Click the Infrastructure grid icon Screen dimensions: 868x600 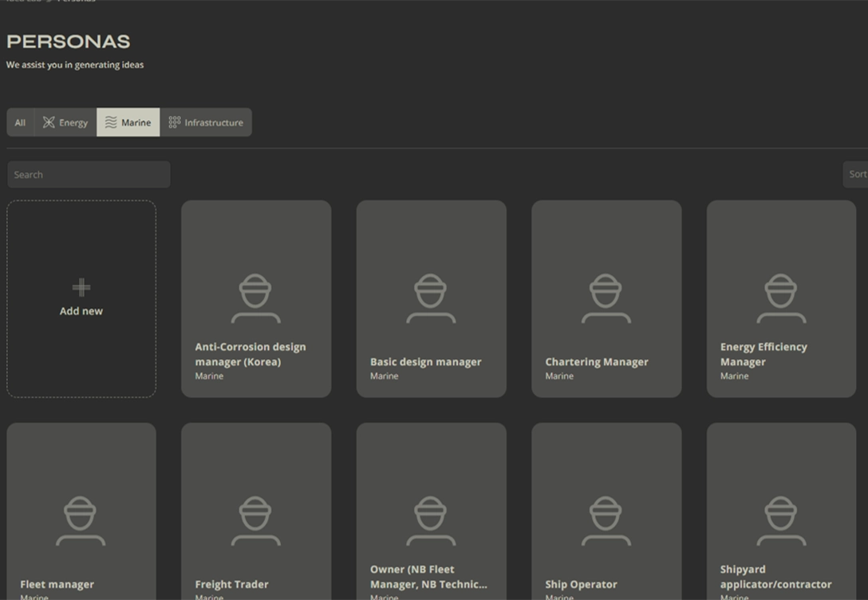click(x=175, y=122)
